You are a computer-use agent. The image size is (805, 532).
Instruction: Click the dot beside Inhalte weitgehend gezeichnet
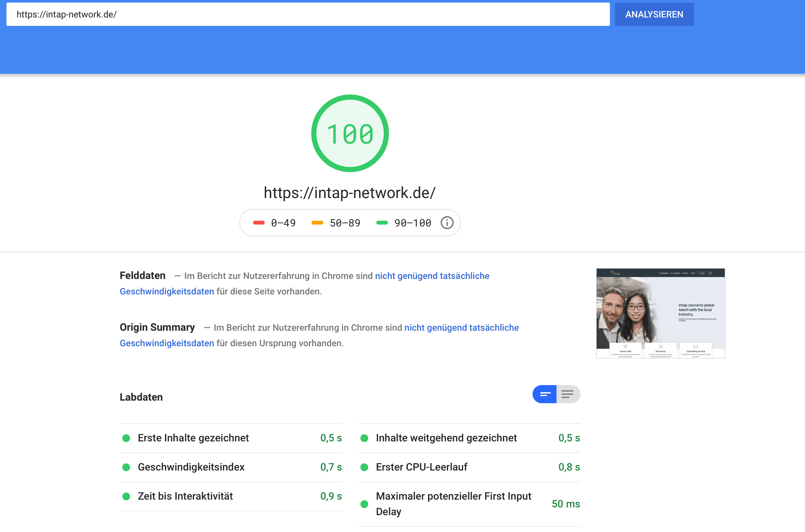pyautogui.click(x=365, y=438)
